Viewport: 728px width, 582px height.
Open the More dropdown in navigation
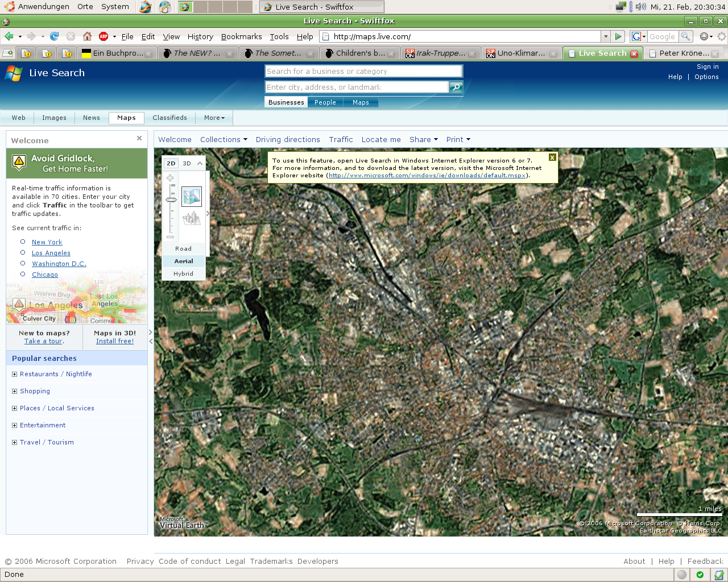[214, 118]
